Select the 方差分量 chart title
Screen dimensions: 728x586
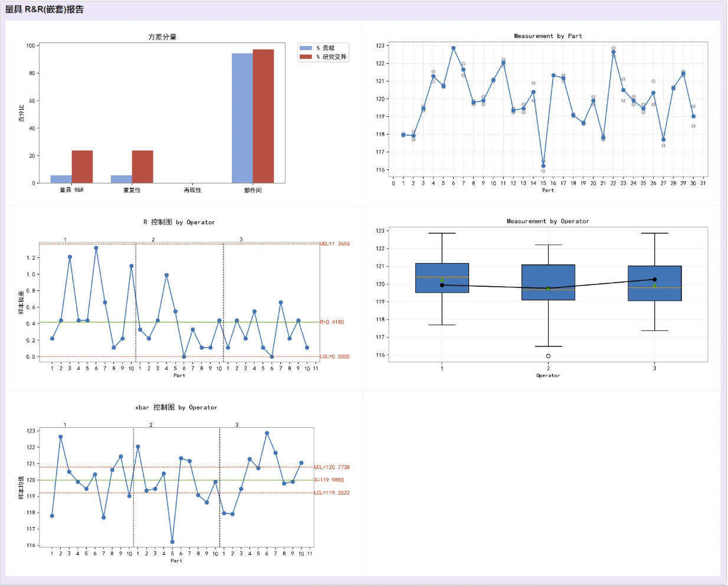[162, 37]
